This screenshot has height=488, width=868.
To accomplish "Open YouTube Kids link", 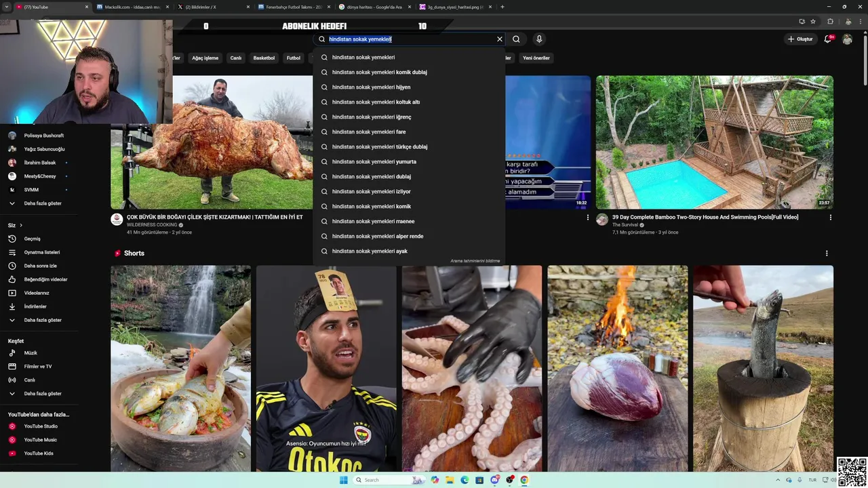I will point(39,453).
